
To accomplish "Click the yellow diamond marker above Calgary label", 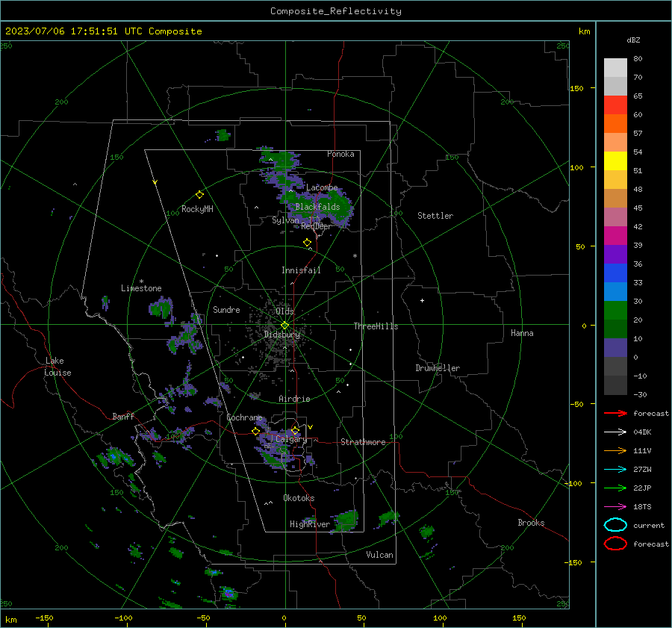I will pyautogui.click(x=295, y=430).
